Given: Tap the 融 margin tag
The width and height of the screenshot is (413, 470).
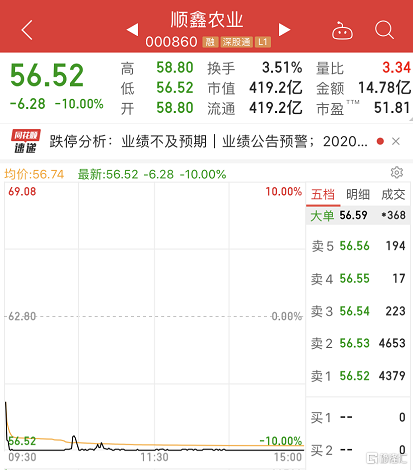Looking at the screenshot, I should 210,42.
